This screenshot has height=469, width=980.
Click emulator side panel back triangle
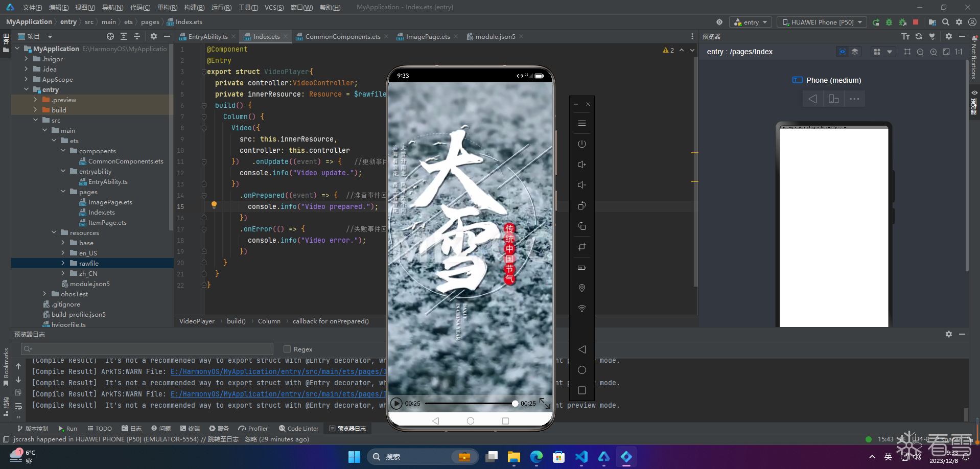coord(582,349)
